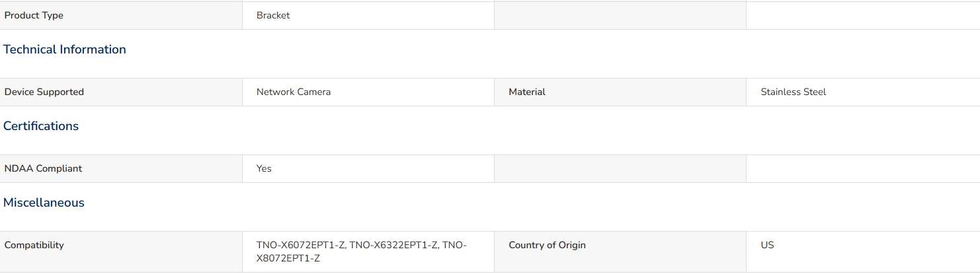This screenshot has width=980, height=274.
Task: Select the Bracket value cell
Action: [x=368, y=15]
